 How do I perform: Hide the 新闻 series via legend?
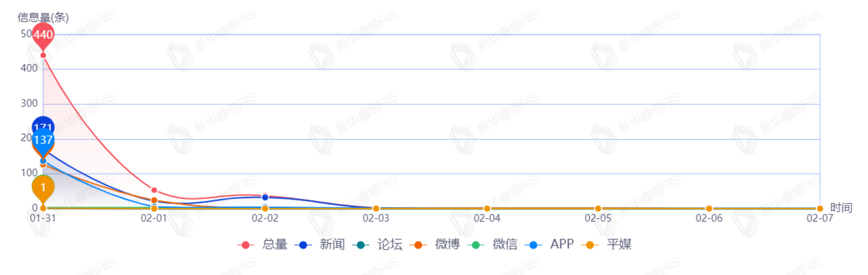click(320, 245)
